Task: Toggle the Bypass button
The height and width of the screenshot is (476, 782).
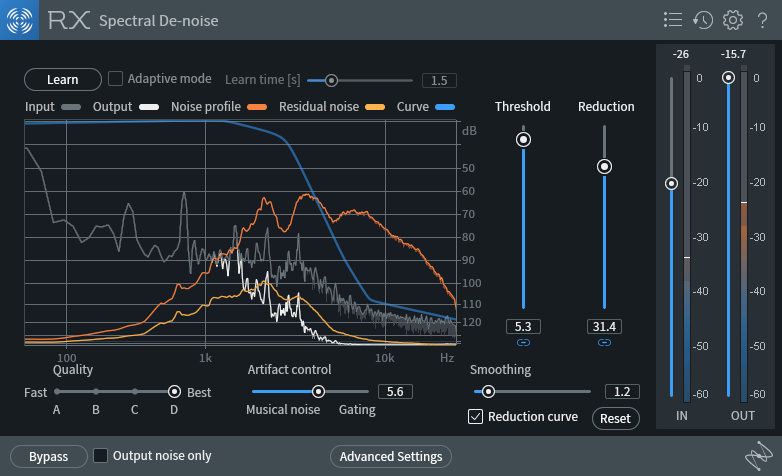Action: 48,457
